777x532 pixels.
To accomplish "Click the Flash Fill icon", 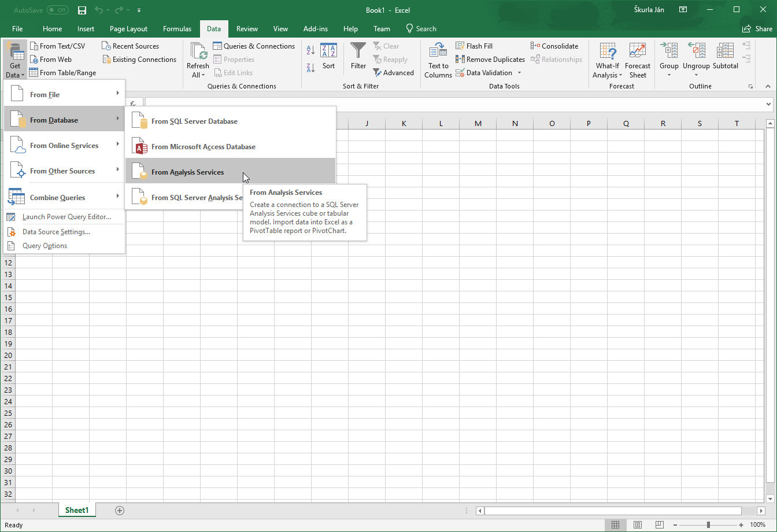I will click(460, 46).
